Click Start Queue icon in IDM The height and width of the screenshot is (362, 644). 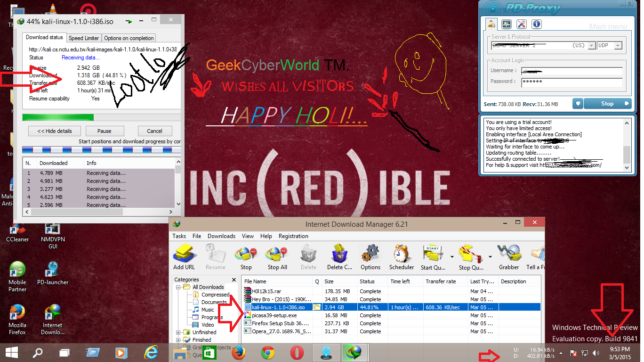[x=433, y=257]
